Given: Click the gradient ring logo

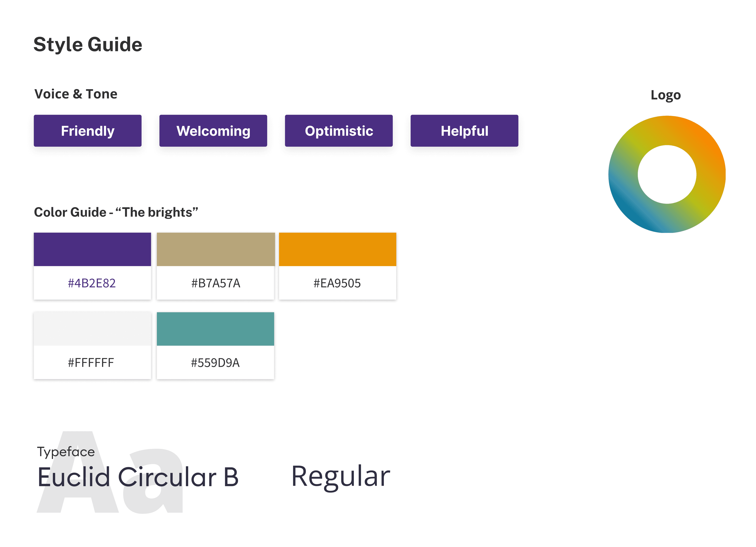Looking at the screenshot, I should tap(667, 174).
